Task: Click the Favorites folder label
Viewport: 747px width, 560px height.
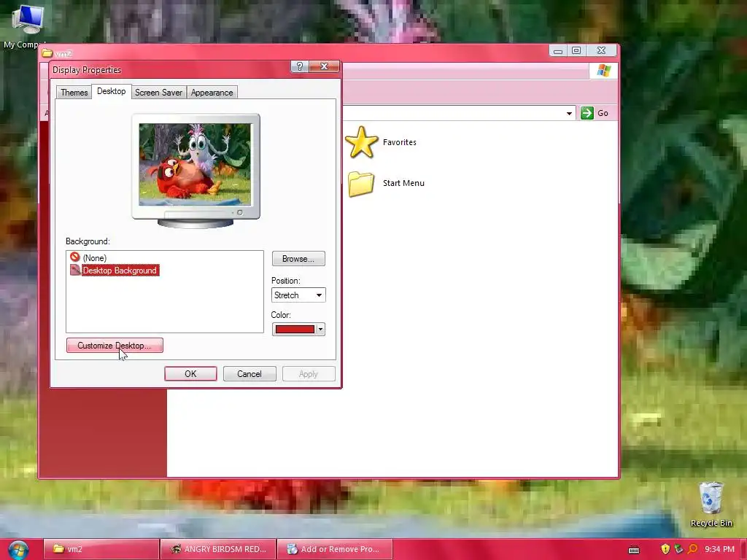Action: point(399,142)
